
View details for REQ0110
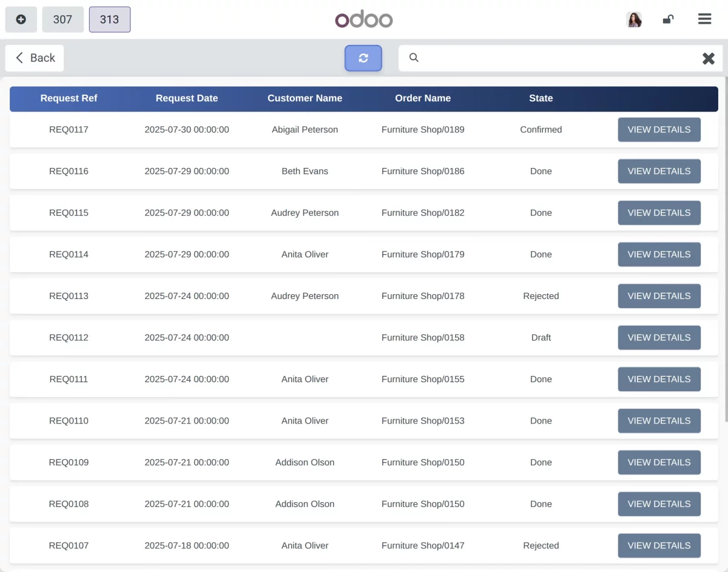pyautogui.click(x=659, y=421)
